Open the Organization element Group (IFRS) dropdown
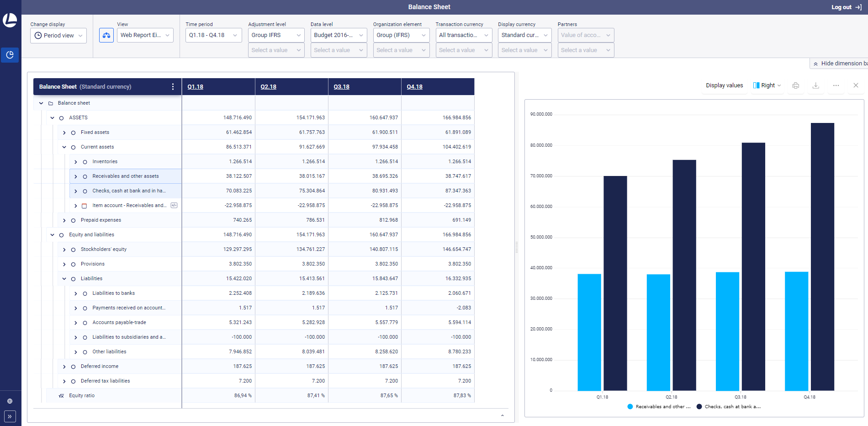 pyautogui.click(x=402, y=35)
